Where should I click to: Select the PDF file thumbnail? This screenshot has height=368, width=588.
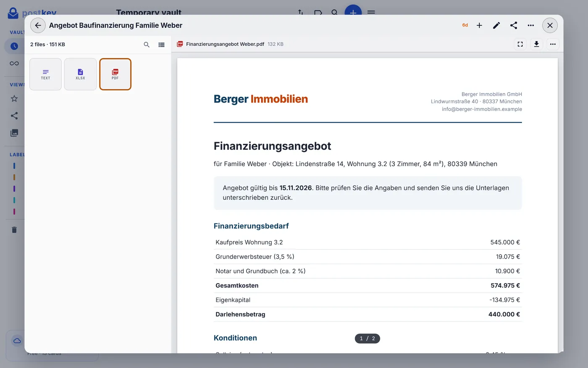115,74
